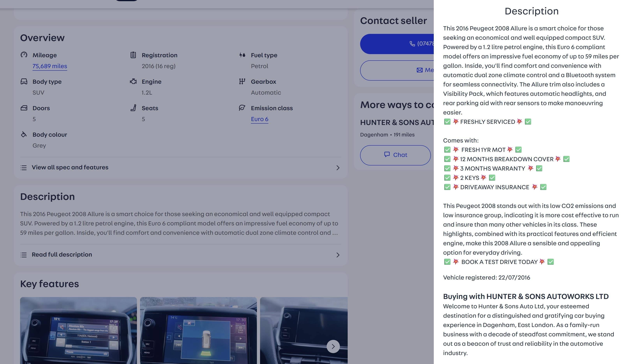This screenshot has height=364, width=626.
Task: Open the radio screen feature thumbnail
Action: (x=78, y=330)
